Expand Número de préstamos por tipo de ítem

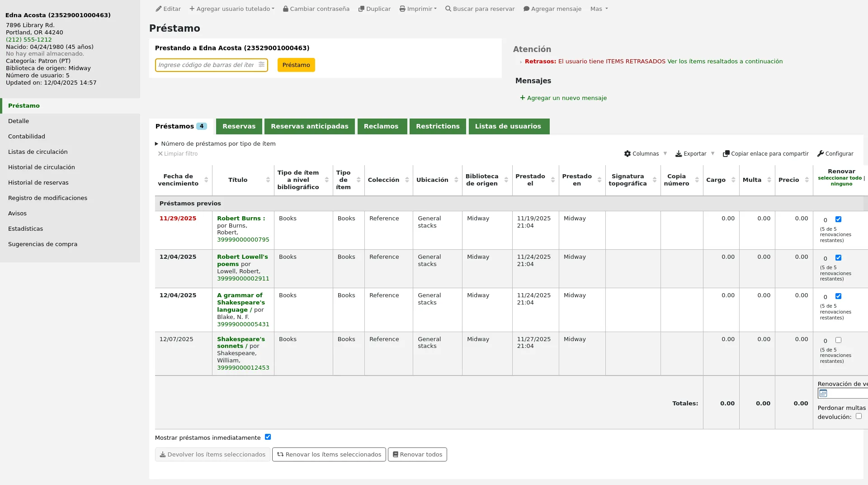click(x=215, y=144)
